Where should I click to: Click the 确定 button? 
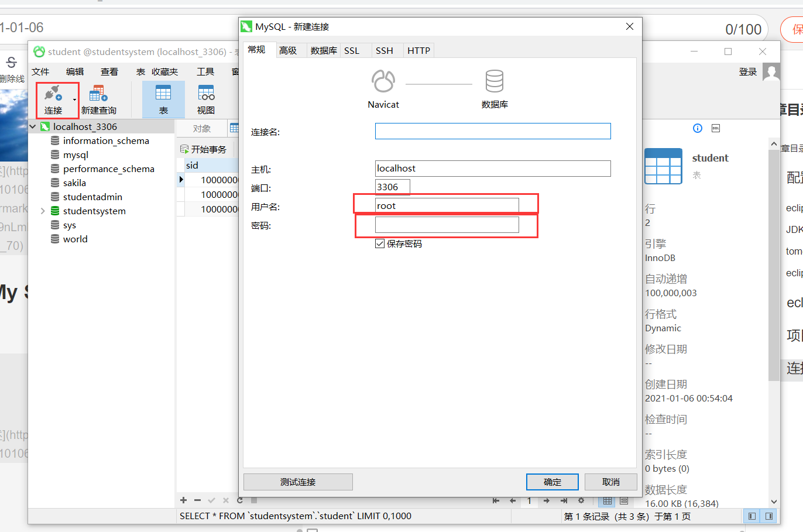(x=553, y=482)
